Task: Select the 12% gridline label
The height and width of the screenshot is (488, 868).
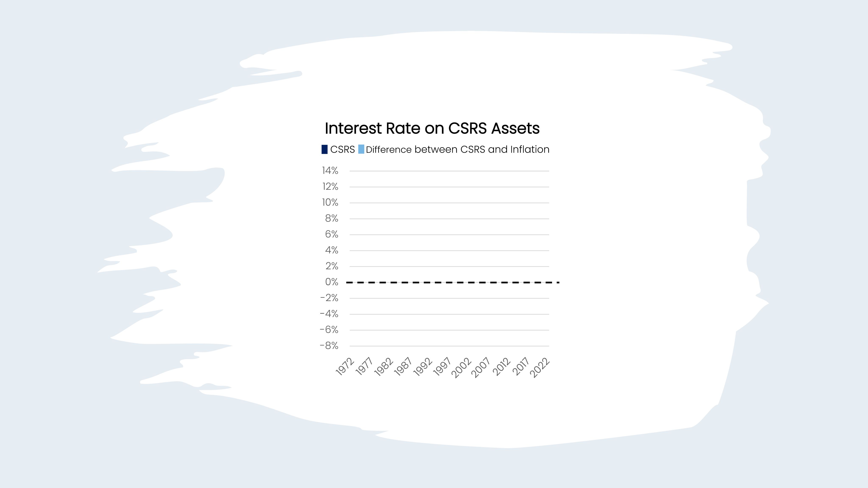Action: [x=330, y=187]
